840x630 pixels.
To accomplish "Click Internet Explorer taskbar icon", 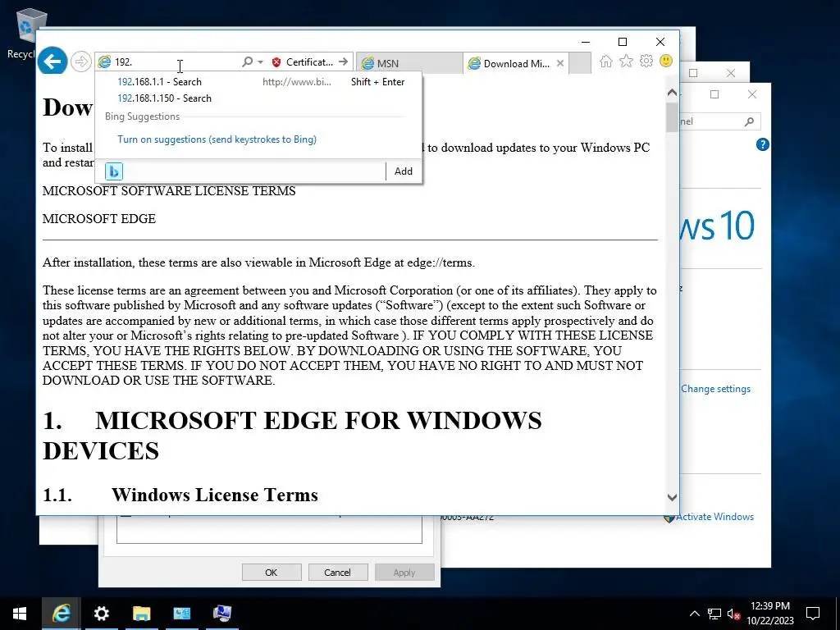I will click(61, 614).
